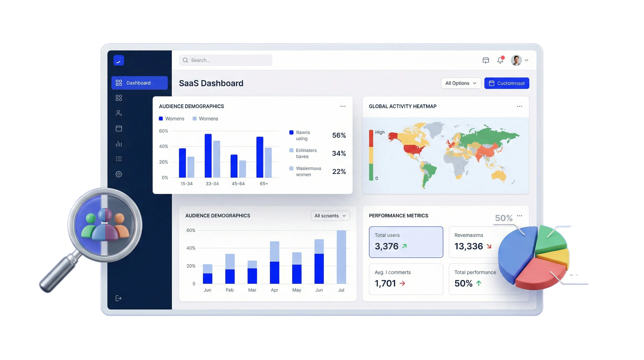Click the blue Cuctomrisot button

click(506, 83)
